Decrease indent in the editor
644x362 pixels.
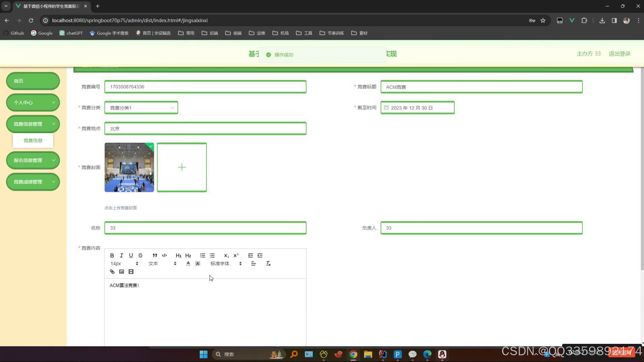250,255
